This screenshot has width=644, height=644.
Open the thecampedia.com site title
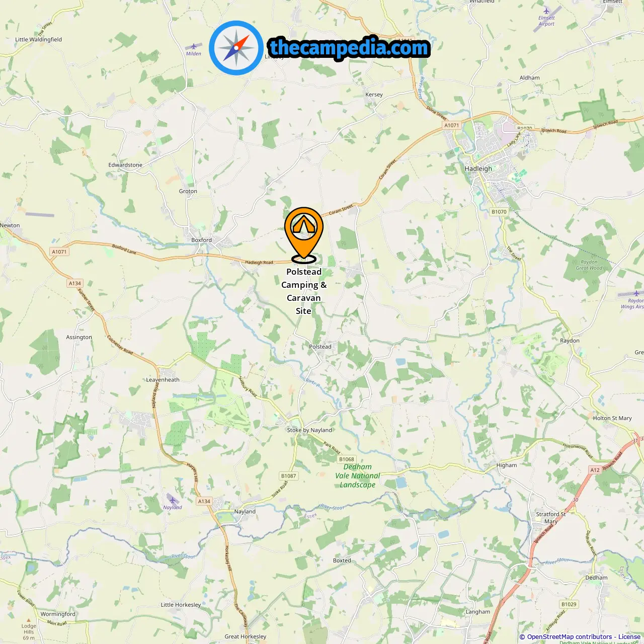coord(349,48)
